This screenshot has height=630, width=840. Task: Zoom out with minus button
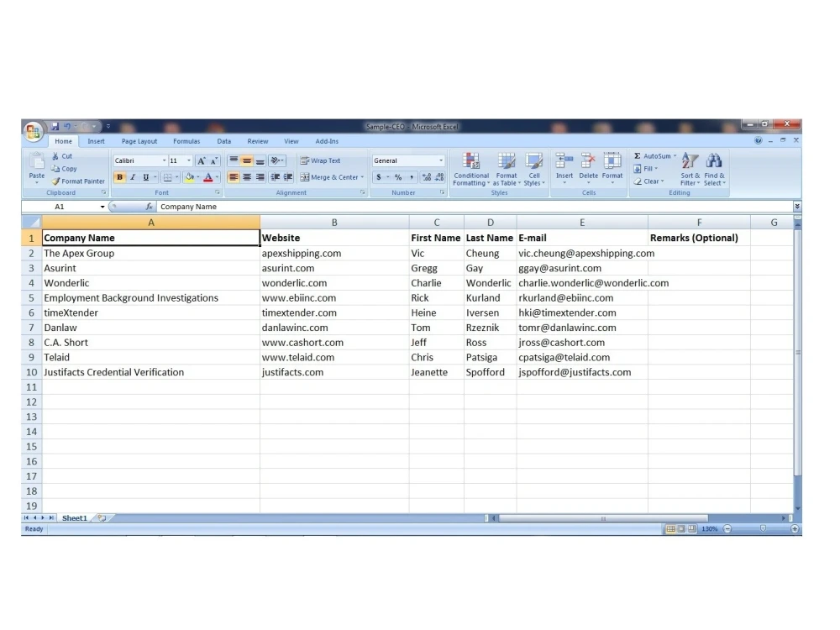[727, 528]
